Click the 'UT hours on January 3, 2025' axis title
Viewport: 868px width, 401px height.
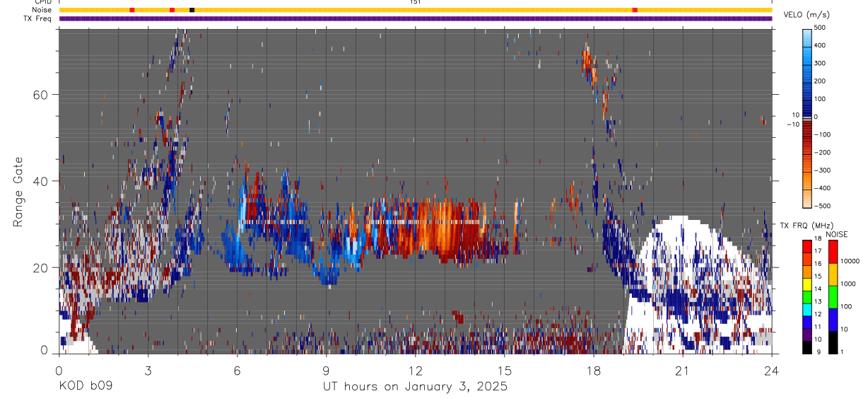coord(415,387)
